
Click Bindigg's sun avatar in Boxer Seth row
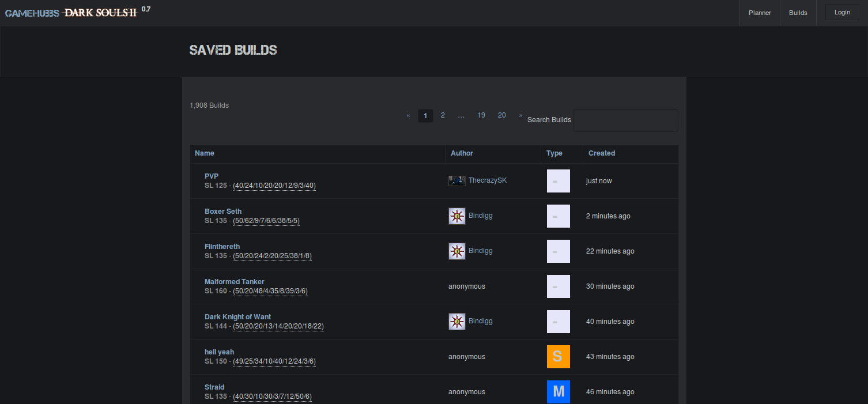pos(457,216)
